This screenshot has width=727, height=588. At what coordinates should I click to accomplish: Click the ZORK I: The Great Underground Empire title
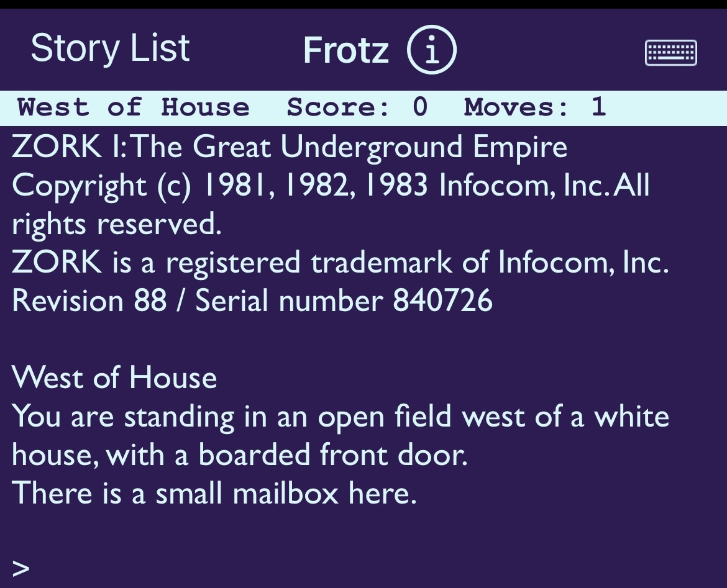click(x=290, y=147)
